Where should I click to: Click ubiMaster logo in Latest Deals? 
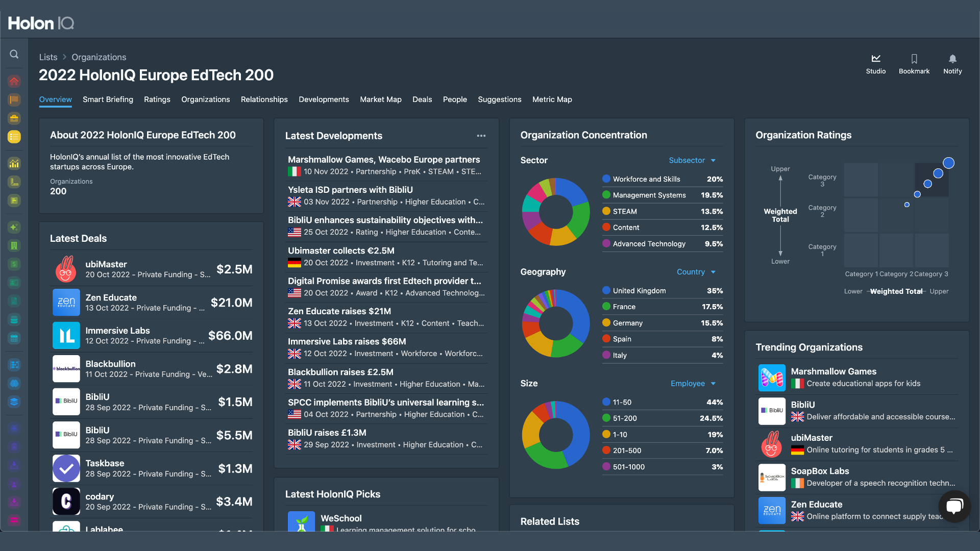pyautogui.click(x=66, y=269)
